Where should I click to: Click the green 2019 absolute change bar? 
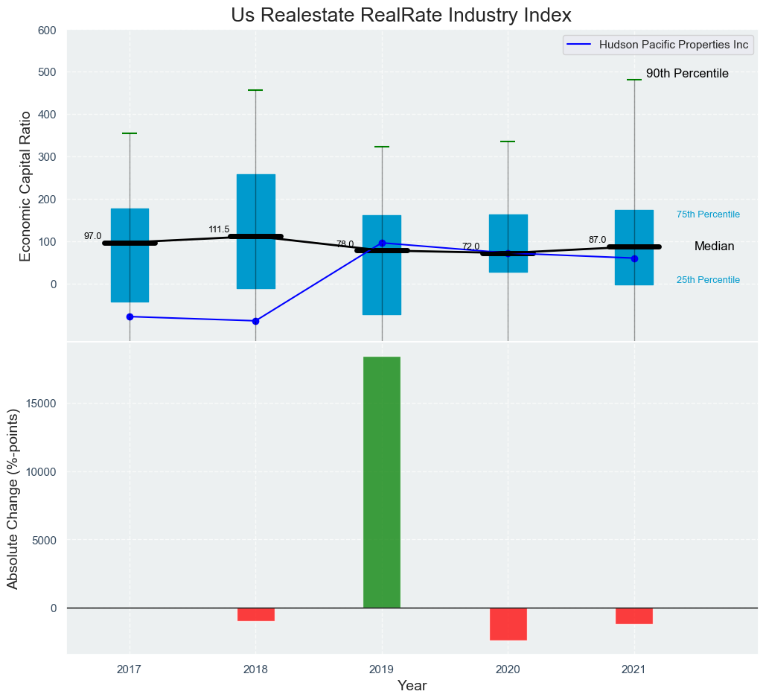[x=382, y=482]
